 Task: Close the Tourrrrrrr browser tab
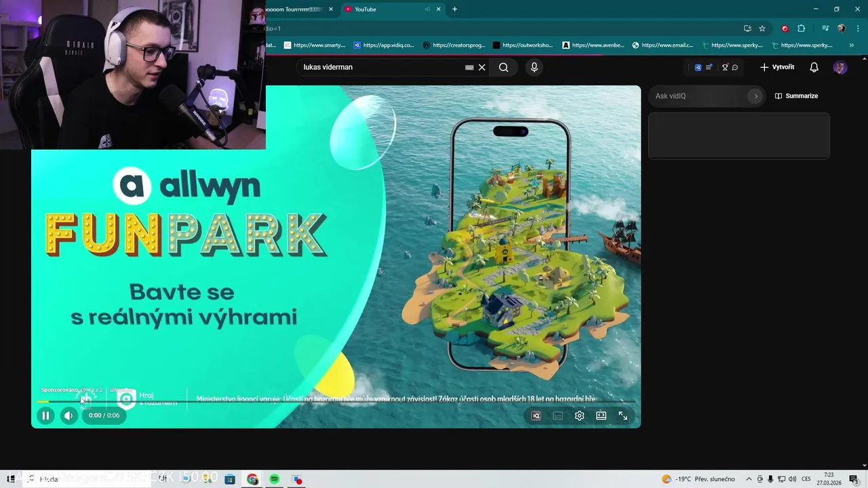(331, 9)
